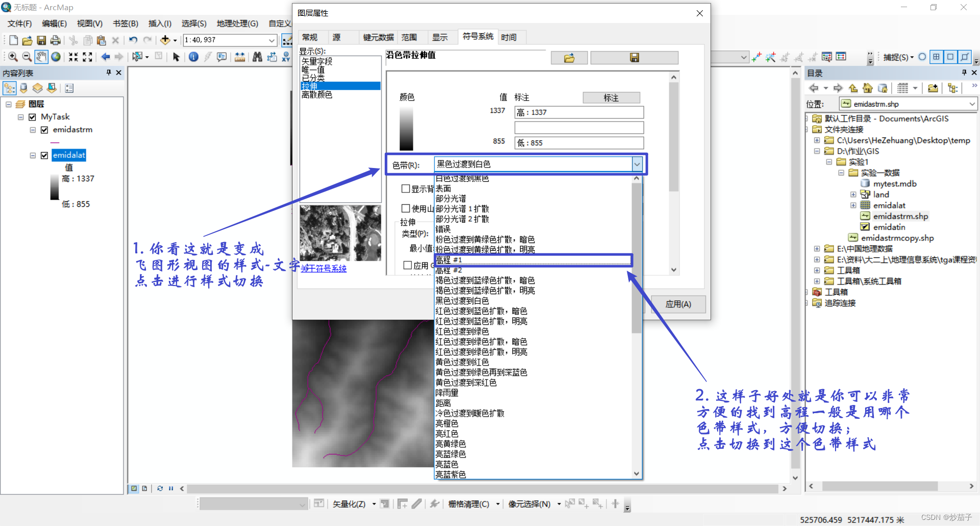
Task: Go to Catalog home folder icon
Action: (x=868, y=88)
